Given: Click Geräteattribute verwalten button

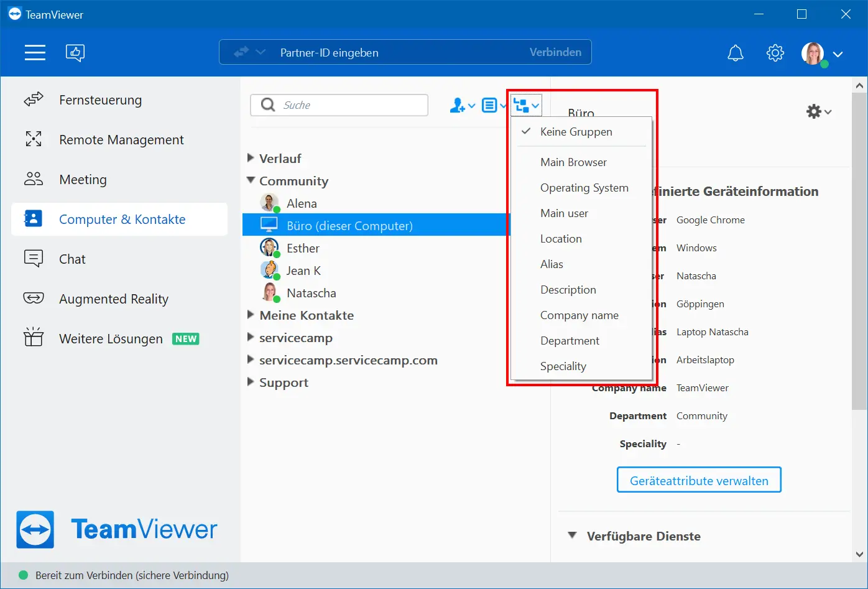Looking at the screenshot, I should [699, 480].
